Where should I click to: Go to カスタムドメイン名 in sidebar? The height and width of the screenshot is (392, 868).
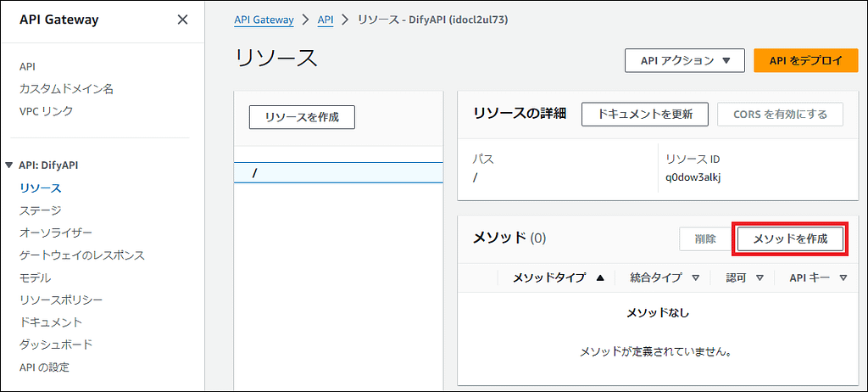coord(66,88)
